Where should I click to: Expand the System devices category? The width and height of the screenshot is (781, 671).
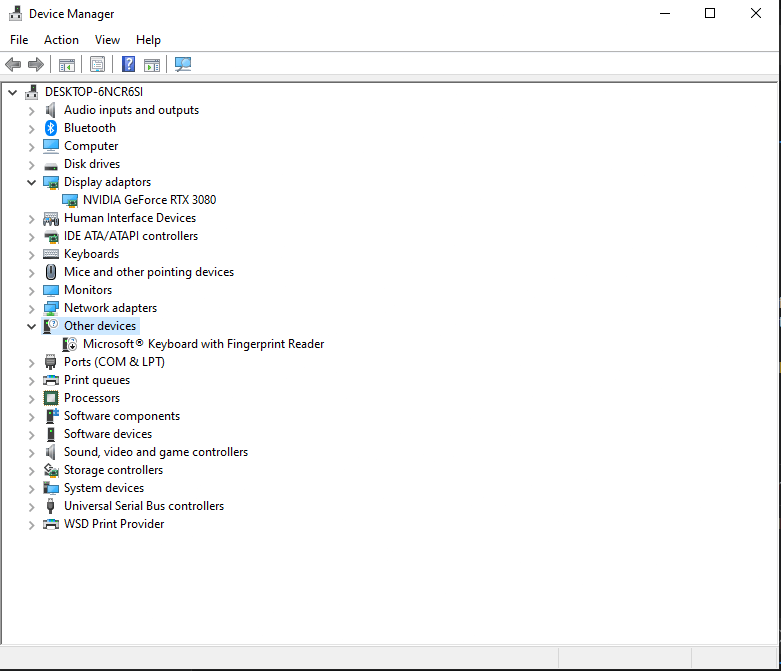pyautogui.click(x=31, y=489)
